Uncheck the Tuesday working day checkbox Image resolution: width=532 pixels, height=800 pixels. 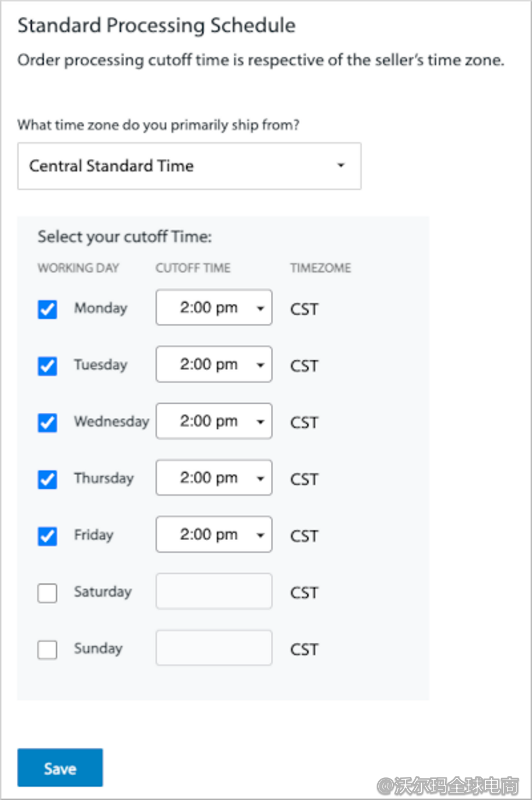tap(48, 366)
